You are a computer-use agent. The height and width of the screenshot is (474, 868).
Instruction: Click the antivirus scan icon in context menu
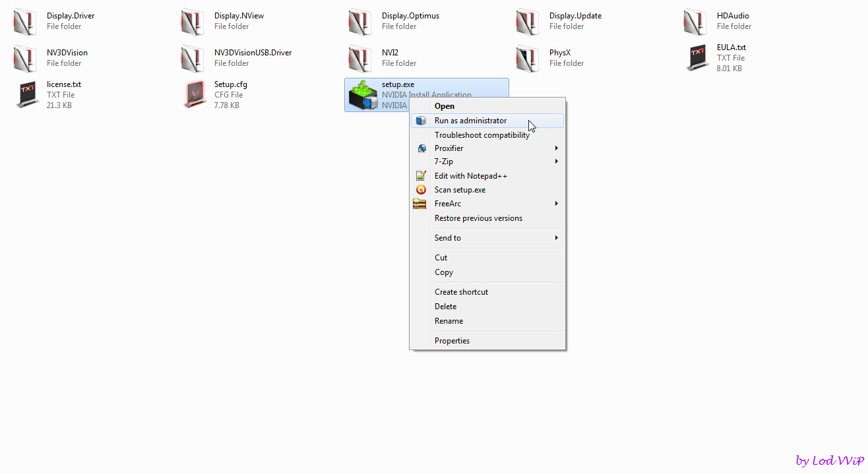pos(421,190)
